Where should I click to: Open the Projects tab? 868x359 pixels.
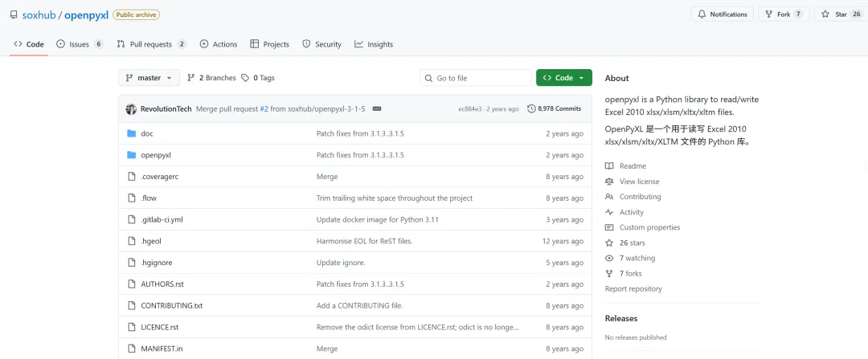(x=269, y=44)
